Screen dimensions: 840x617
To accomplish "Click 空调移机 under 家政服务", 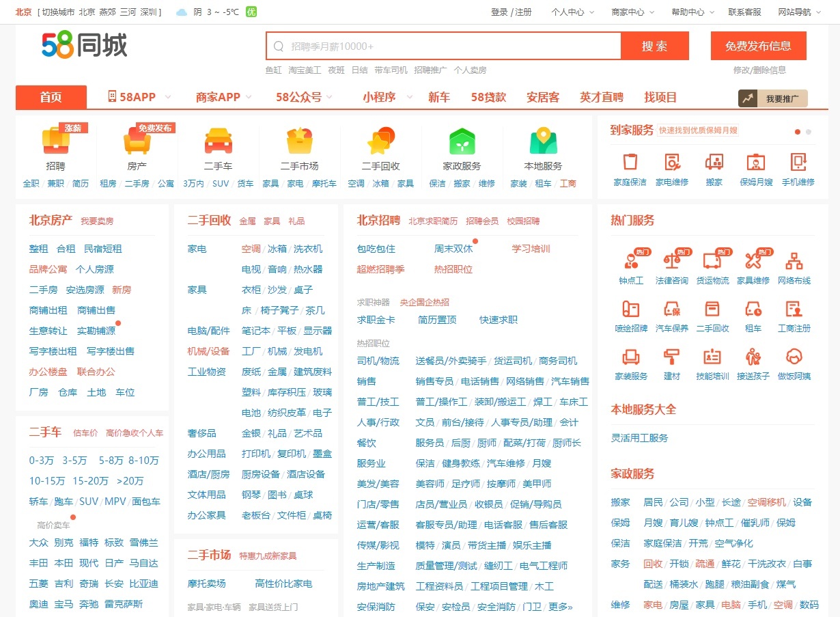I will [766, 502].
